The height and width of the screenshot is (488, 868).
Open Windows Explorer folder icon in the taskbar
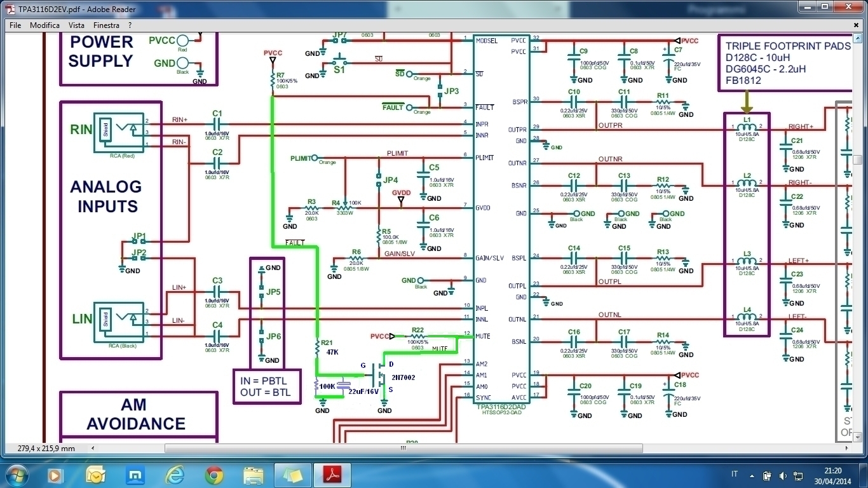pyautogui.click(x=254, y=475)
